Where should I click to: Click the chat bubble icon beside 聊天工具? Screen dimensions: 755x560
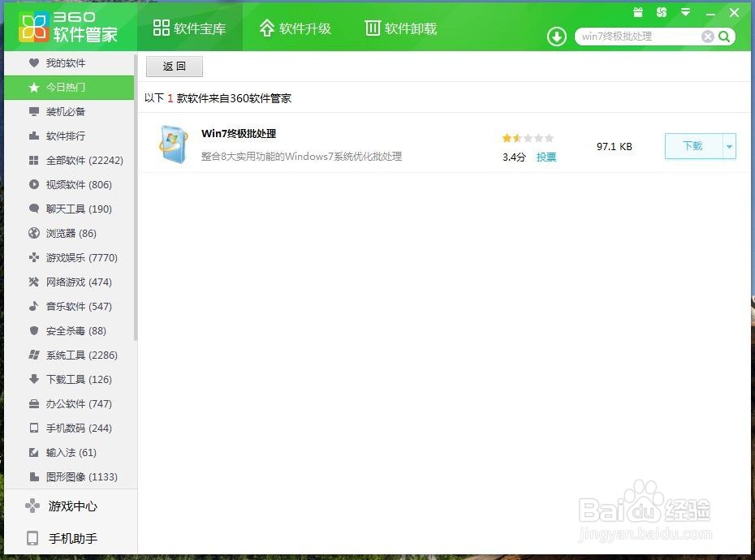pos(34,209)
